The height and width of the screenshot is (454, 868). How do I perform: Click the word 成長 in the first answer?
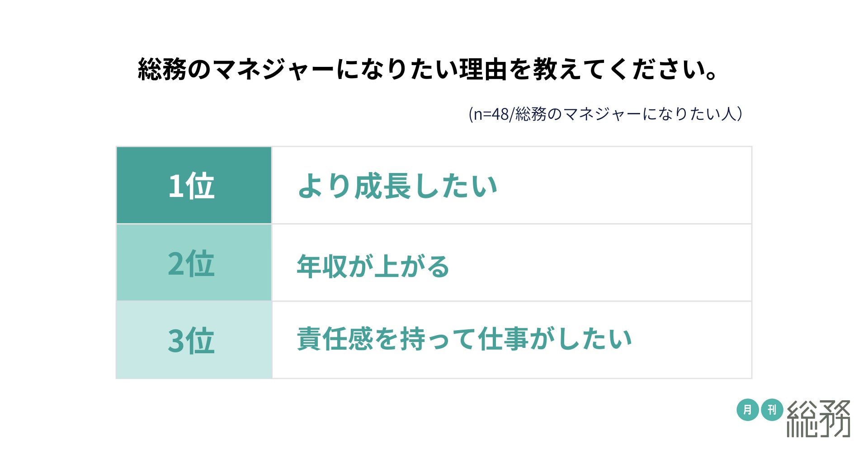(x=382, y=186)
